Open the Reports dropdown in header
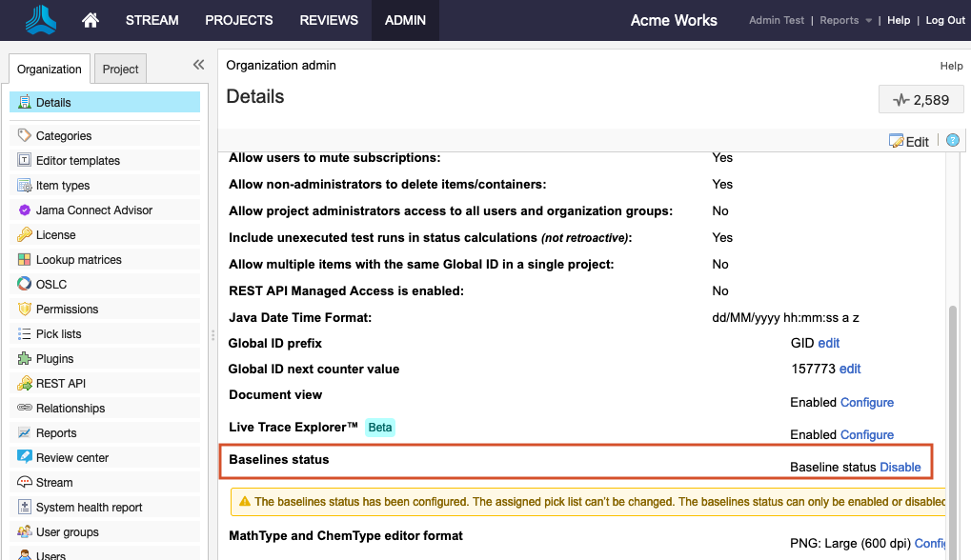Image resolution: width=971 pixels, height=560 pixels. (845, 20)
